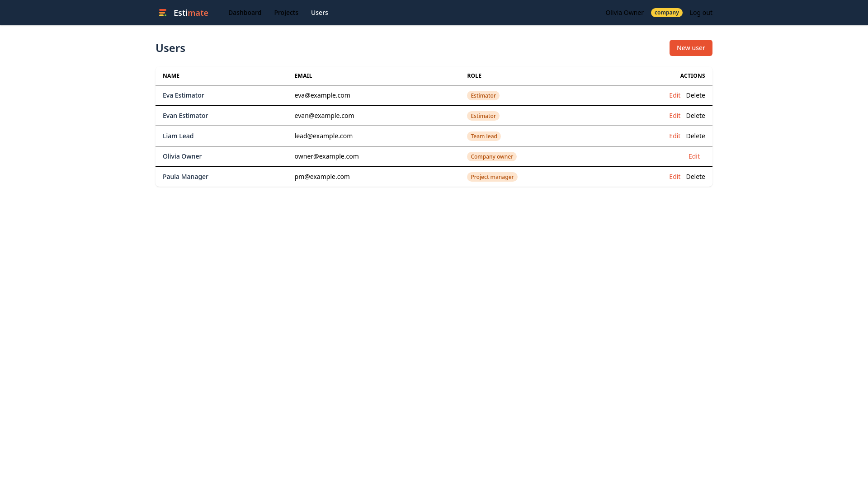Delete Liam Lead

tap(695, 136)
